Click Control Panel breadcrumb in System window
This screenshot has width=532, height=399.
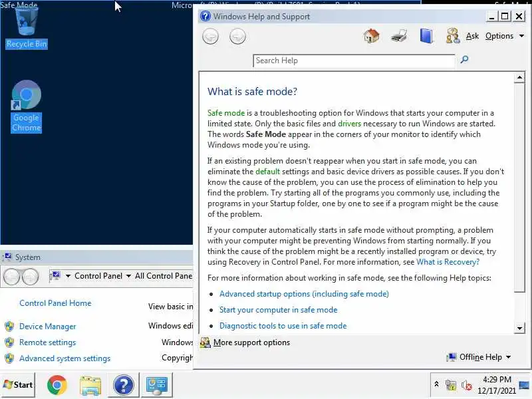pos(98,276)
